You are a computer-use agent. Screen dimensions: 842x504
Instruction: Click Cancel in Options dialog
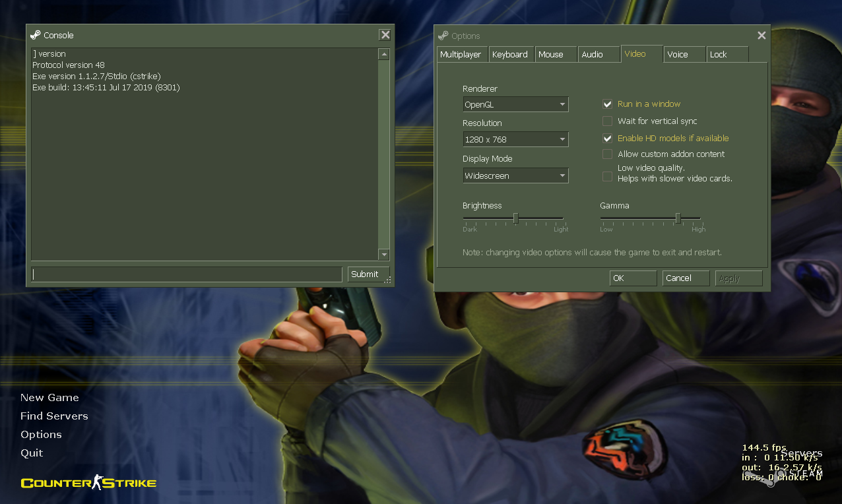coord(686,278)
